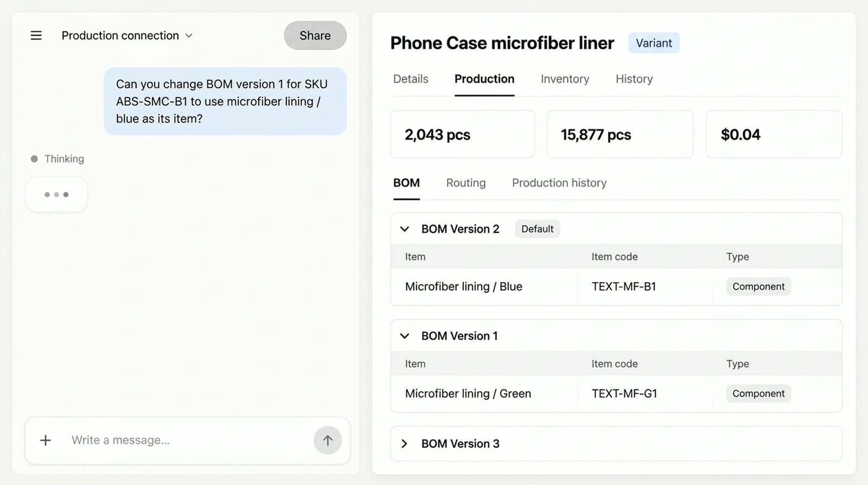868x485 pixels.
Task: Open the Production history sub-tab
Action: click(x=559, y=183)
